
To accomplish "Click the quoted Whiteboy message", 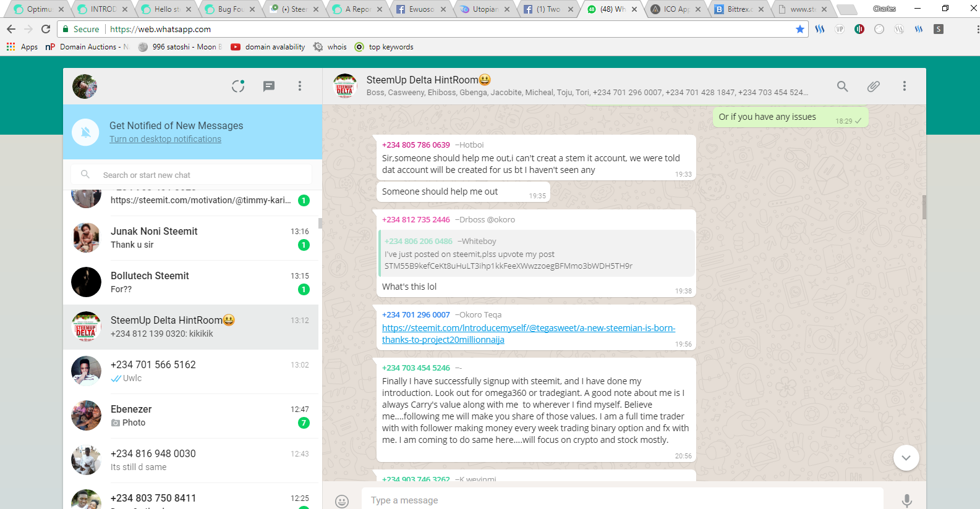I will point(537,253).
